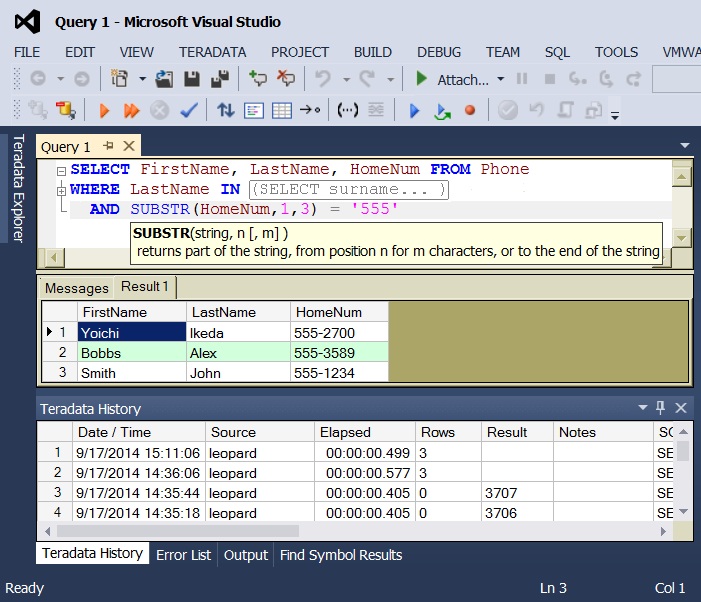Click the Save disk icon
701x602 pixels.
coord(192,79)
